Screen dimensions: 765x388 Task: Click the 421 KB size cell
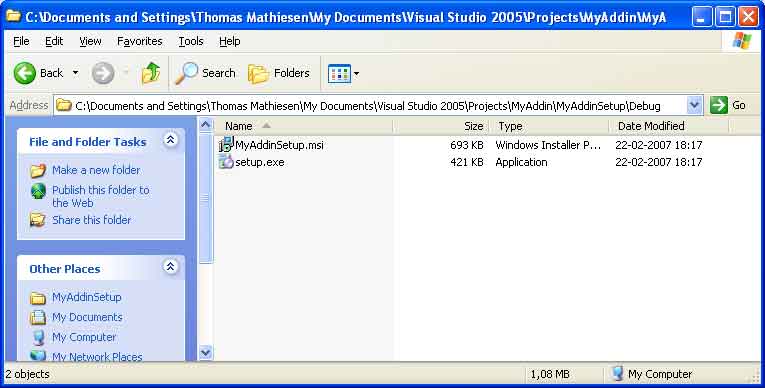click(467, 162)
